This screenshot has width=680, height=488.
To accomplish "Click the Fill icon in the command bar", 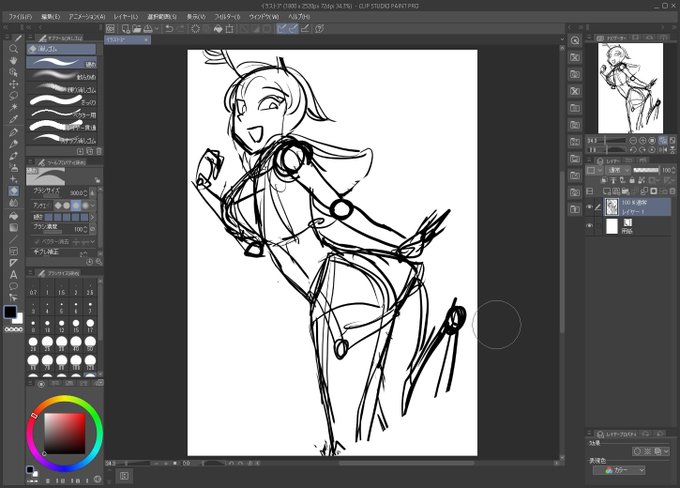I will (x=218, y=29).
